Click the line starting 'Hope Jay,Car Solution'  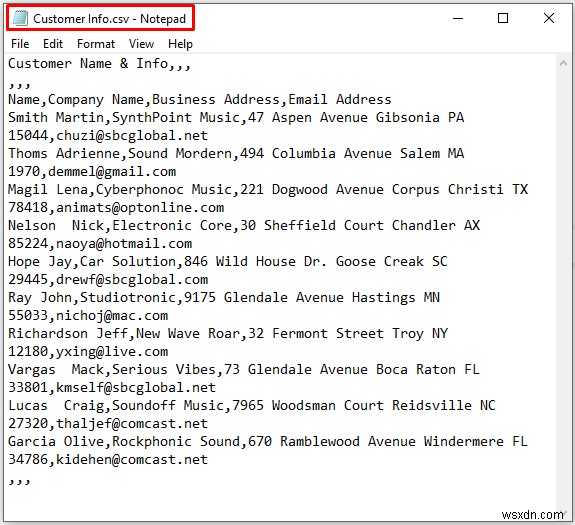pyautogui.click(x=228, y=261)
